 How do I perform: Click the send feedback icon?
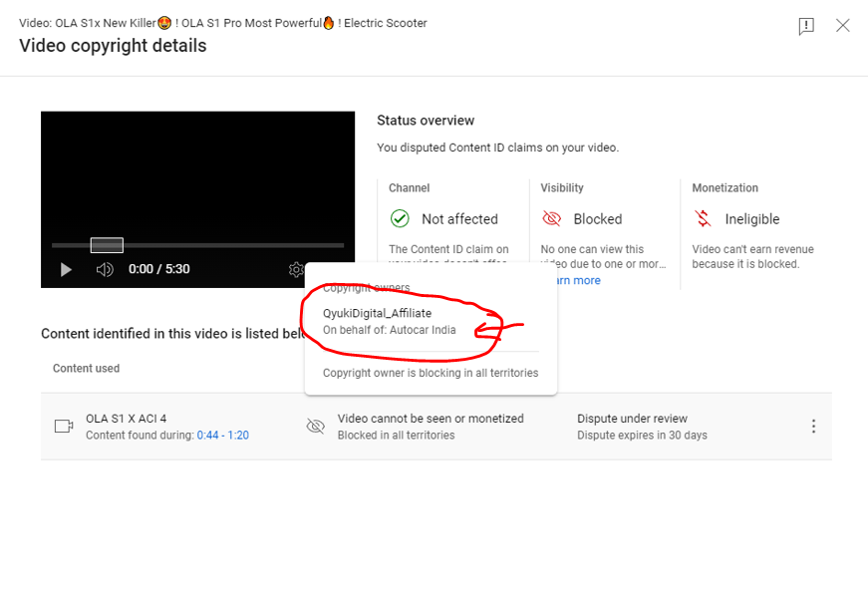[x=806, y=26]
